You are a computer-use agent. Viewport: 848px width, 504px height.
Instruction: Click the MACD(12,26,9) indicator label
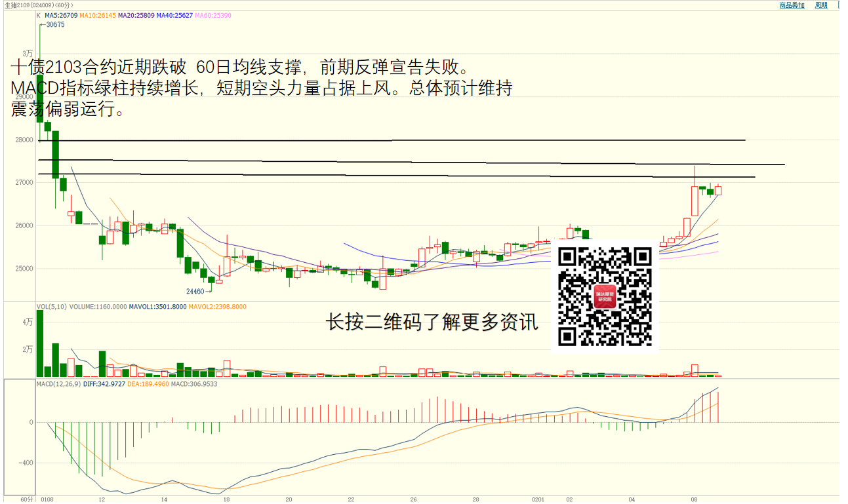58,384
